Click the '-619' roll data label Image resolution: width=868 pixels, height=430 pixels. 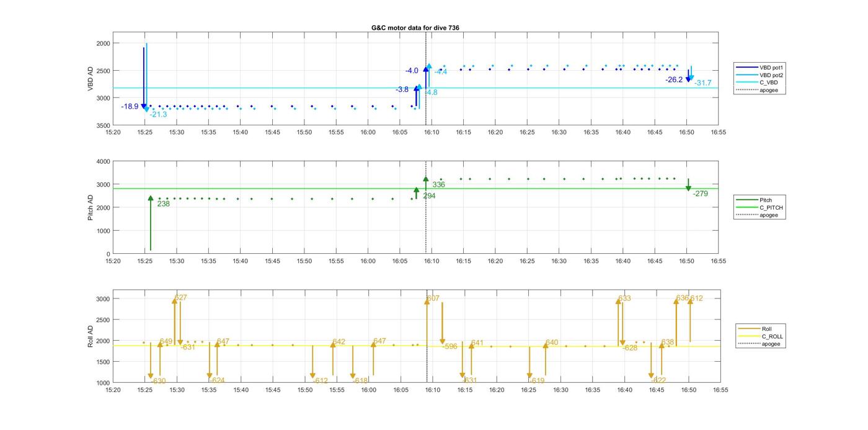pyautogui.click(x=537, y=381)
